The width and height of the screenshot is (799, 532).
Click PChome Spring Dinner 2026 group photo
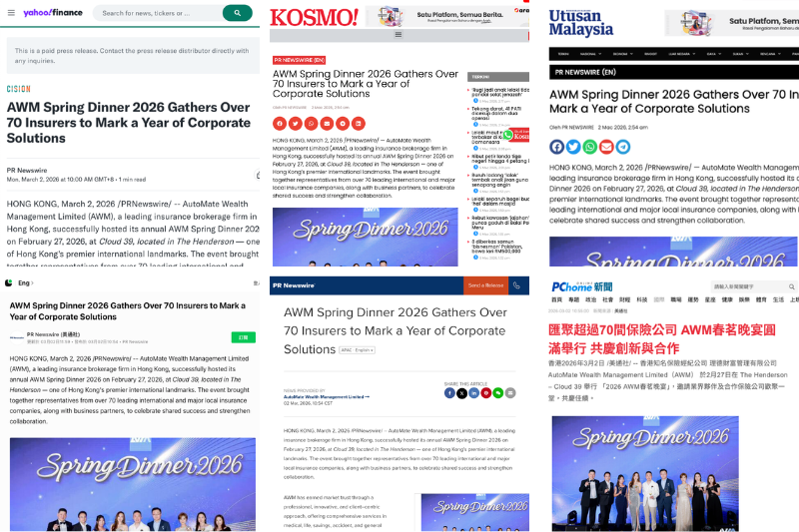click(645, 473)
